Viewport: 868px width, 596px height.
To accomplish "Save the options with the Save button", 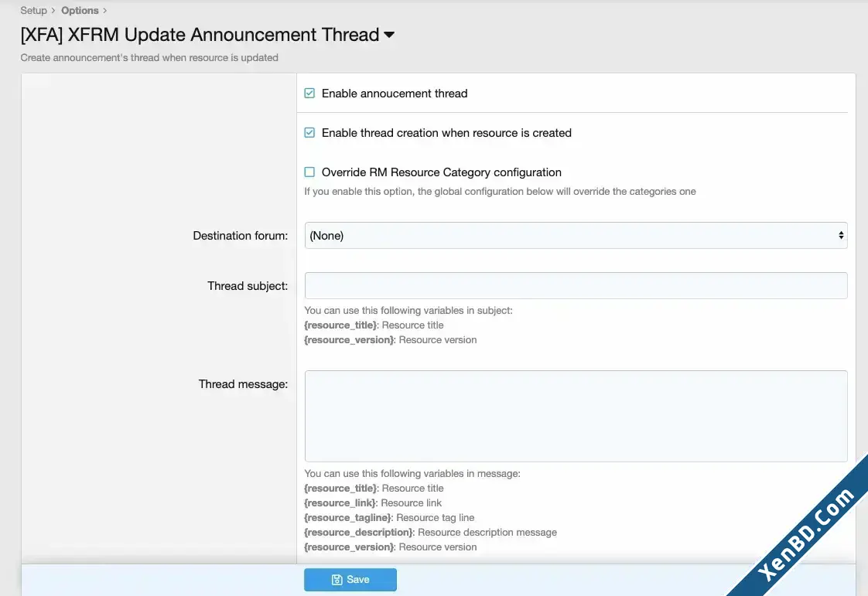I will click(x=350, y=580).
